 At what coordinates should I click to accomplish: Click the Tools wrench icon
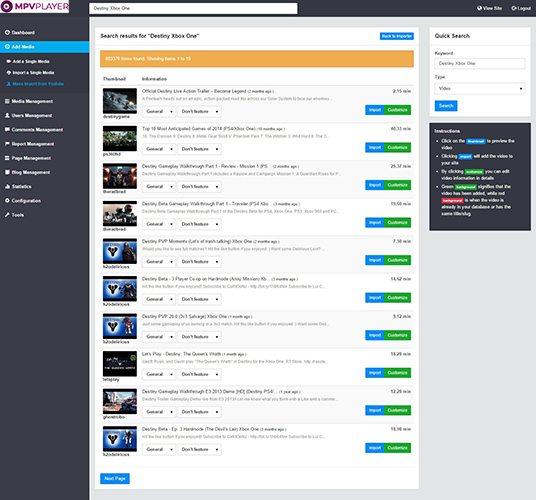coord(7,215)
